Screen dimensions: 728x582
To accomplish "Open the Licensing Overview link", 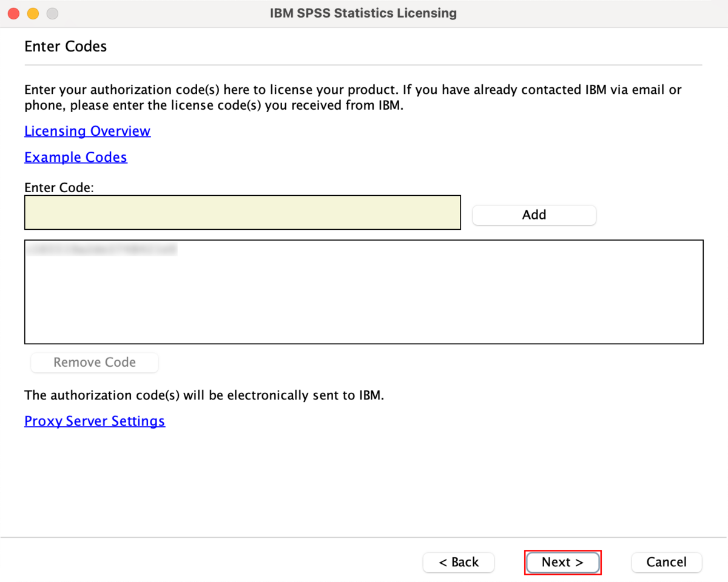I will pyautogui.click(x=87, y=131).
